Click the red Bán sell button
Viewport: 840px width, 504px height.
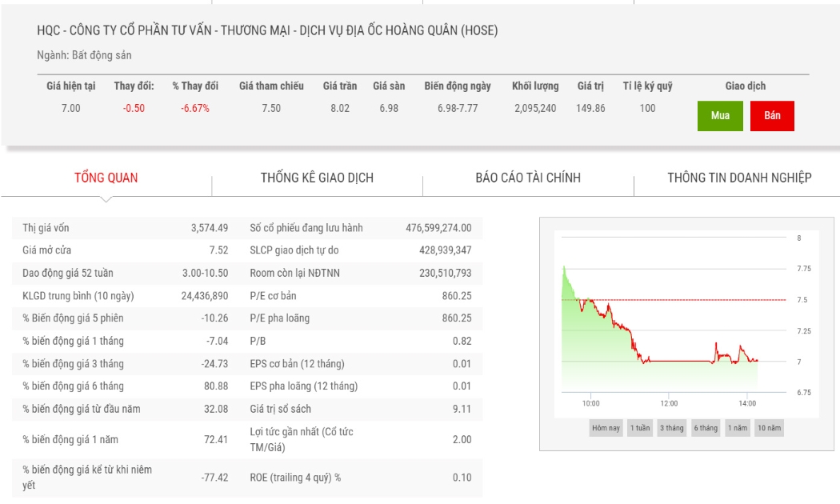coord(772,116)
